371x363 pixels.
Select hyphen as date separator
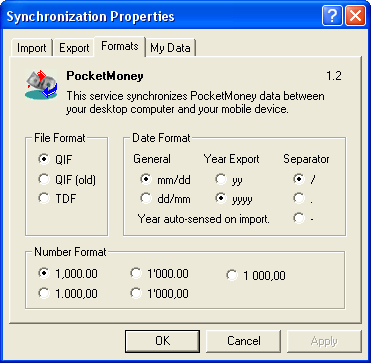click(303, 219)
